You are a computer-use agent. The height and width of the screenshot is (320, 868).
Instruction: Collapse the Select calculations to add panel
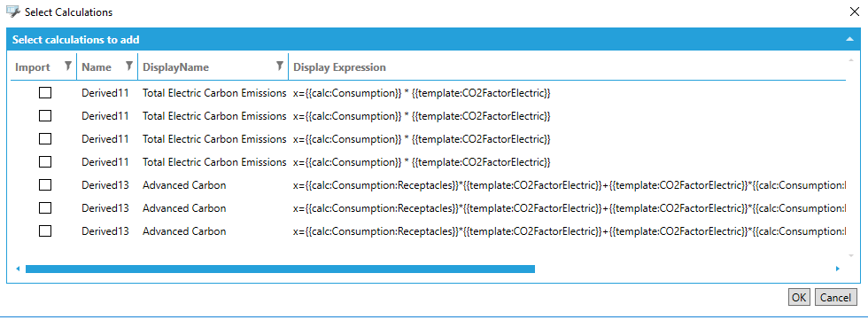pyautogui.click(x=849, y=39)
